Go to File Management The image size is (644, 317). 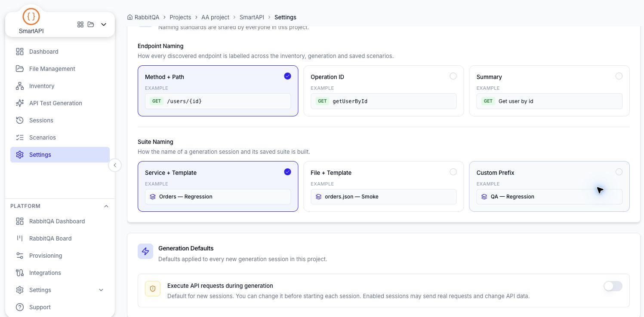point(60,69)
